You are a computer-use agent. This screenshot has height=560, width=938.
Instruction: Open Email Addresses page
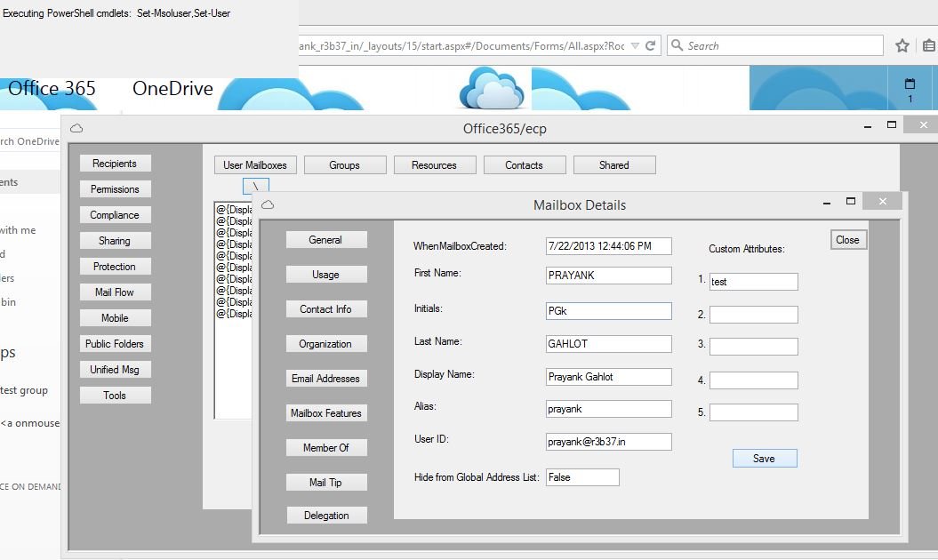326,379
